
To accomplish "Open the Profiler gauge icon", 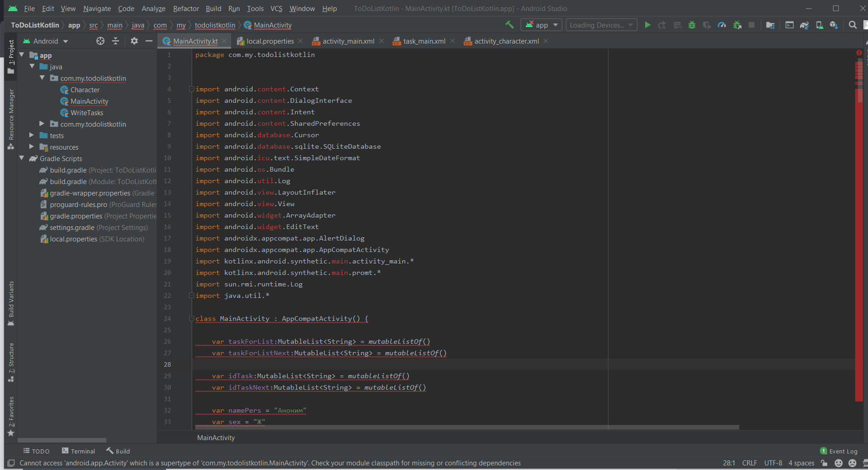I will point(722,25).
